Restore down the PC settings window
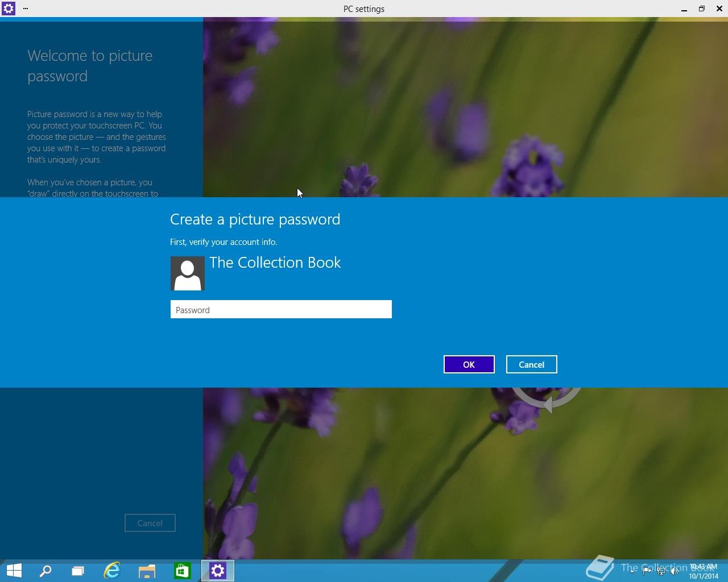This screenshot has height=582, width=728. pyautogui.click(x=702, y=9)
